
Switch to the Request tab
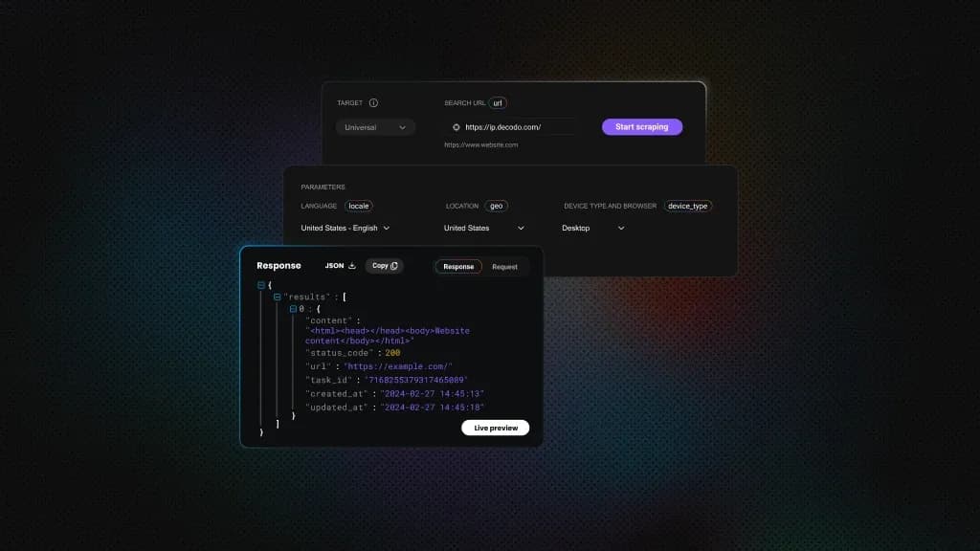click(x=504, y=267)
